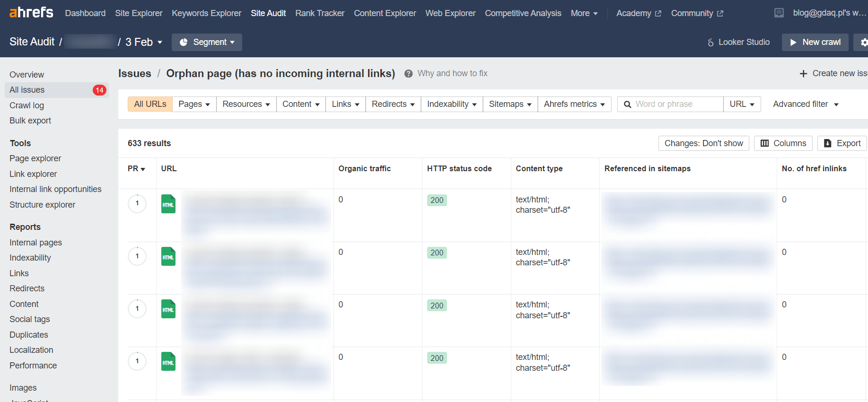Image resolution: width=868 pixels, height=402 pixels.
Task: Click the settings gear icon
Action: (x=864, y=43)
